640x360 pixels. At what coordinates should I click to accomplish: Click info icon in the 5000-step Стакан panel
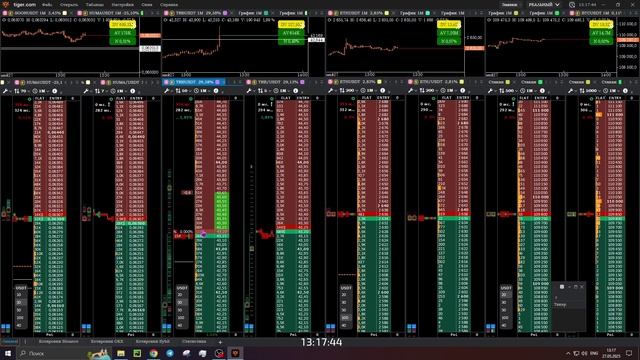[x=625, y=91]
